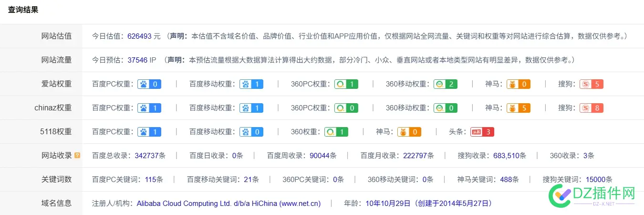
Task: Click the 爱站 Baidu PC weight badge
Action: click(x=149, y=84)
